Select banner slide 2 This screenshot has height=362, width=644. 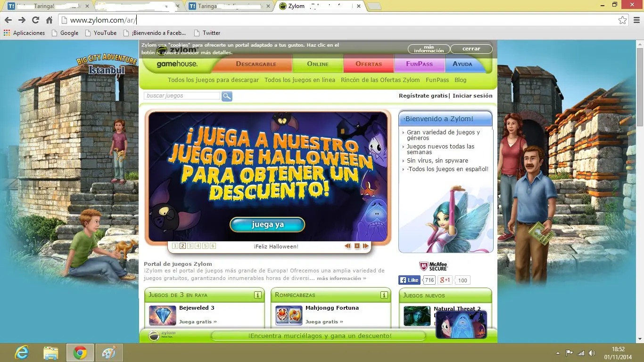click(182, 246)
